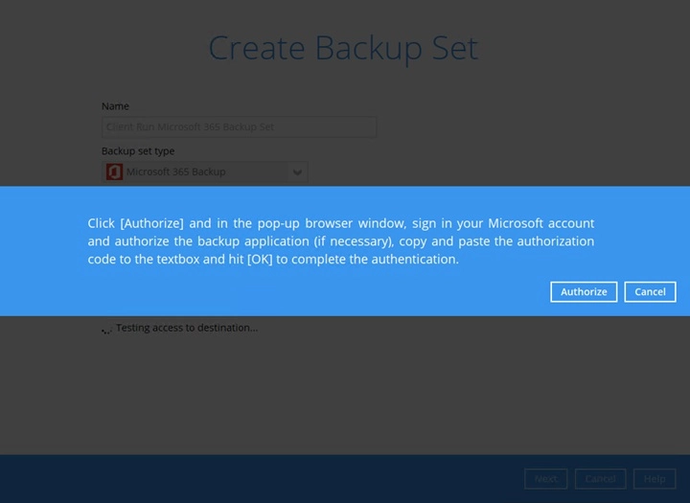This screenshot has width=690, height=503.
Task: Click the Help button in footer
Action: (x=654, y=479)
